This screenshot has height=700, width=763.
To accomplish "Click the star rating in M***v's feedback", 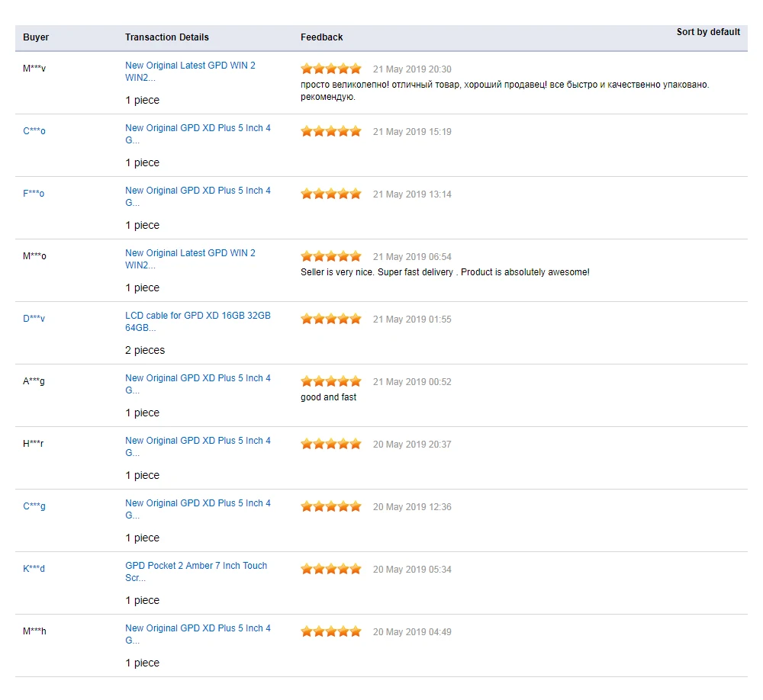I will (331, 69).
